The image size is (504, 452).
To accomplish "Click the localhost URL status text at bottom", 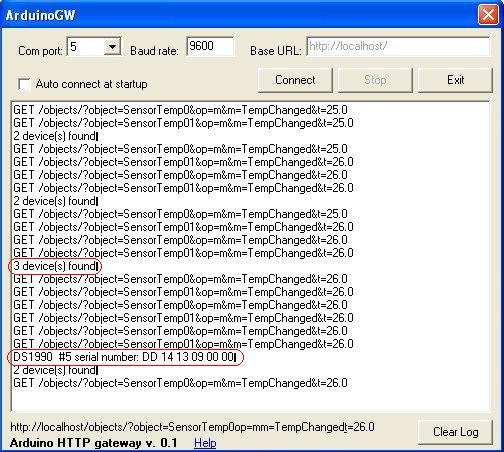I will click(x=192, y=427).
